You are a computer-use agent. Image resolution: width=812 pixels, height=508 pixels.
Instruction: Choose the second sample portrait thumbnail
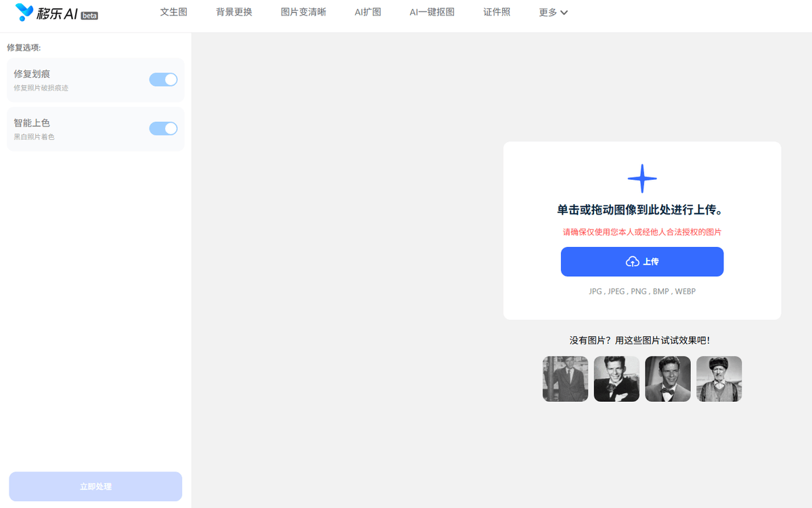[616, 379]
